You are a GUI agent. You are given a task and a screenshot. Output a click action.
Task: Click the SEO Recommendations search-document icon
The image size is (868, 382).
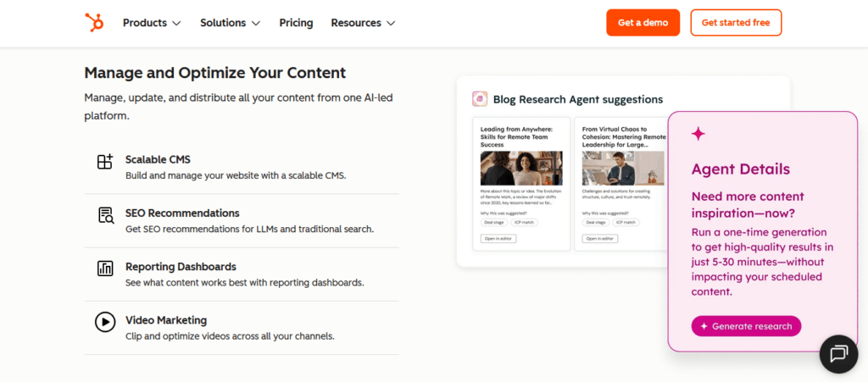105,215
